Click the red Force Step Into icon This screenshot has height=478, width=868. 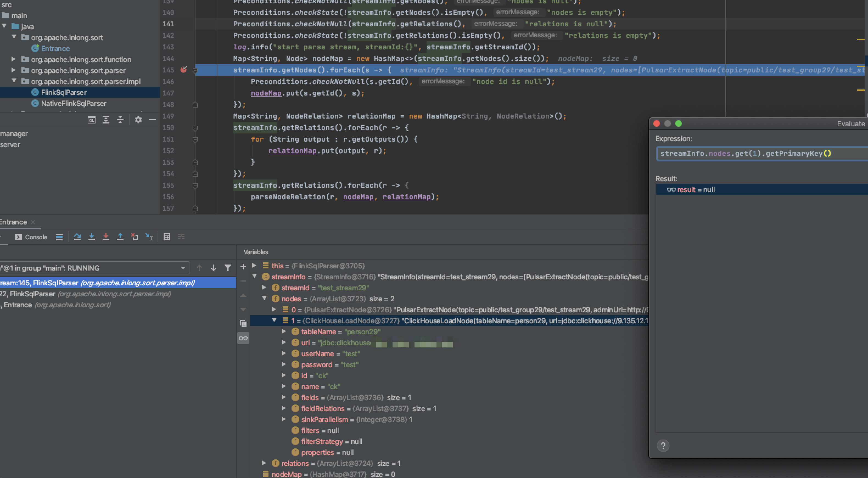(106, 237)
